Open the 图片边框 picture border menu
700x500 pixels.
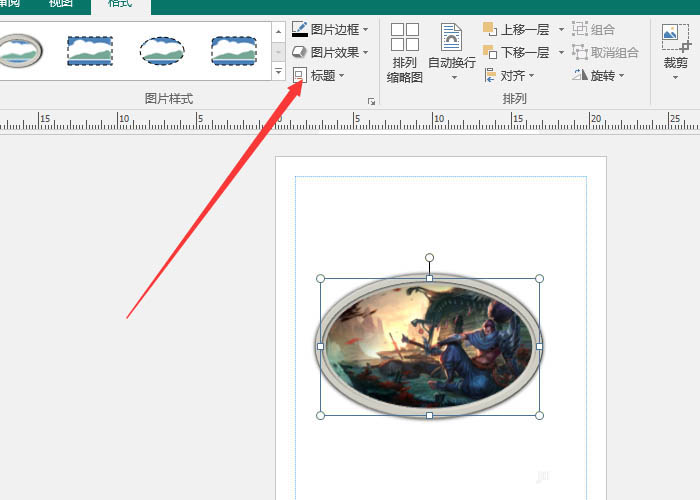(330, 30)
